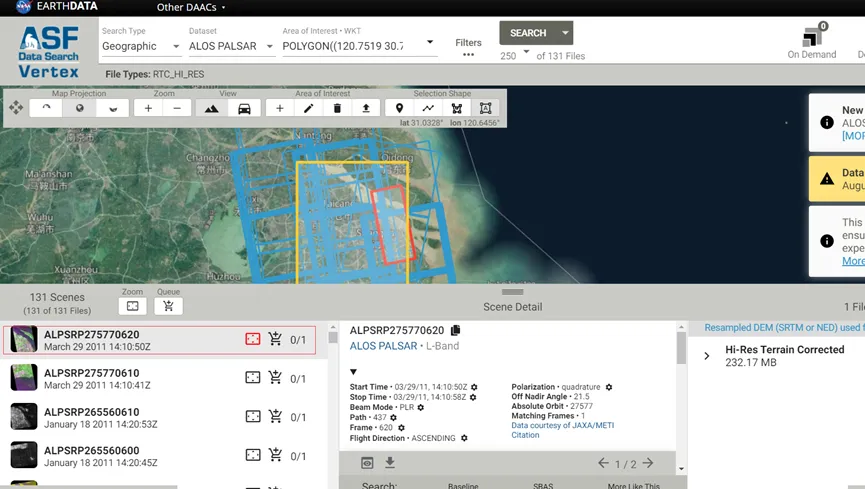Expand the Hi-Res Terrain Corrected file row
Screen dimensions: 865x489
tap(707, 356)
